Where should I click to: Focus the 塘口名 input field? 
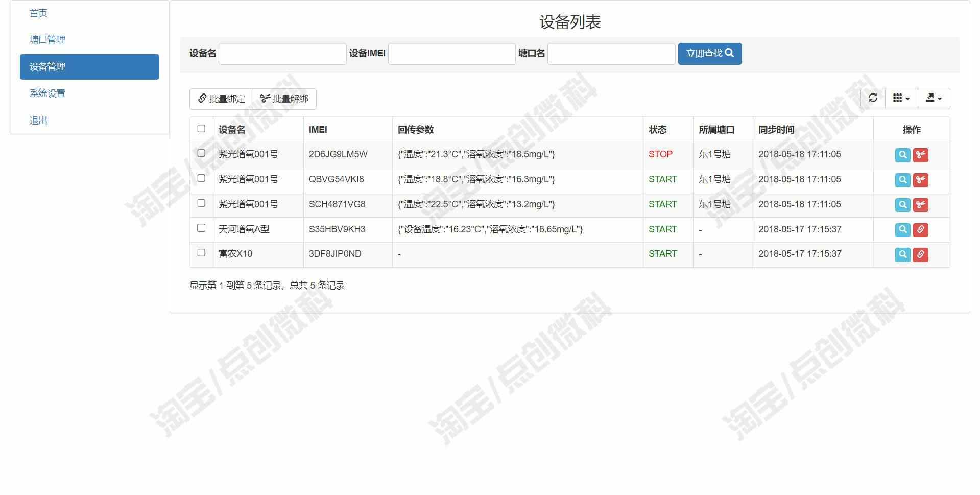point(611,54)
